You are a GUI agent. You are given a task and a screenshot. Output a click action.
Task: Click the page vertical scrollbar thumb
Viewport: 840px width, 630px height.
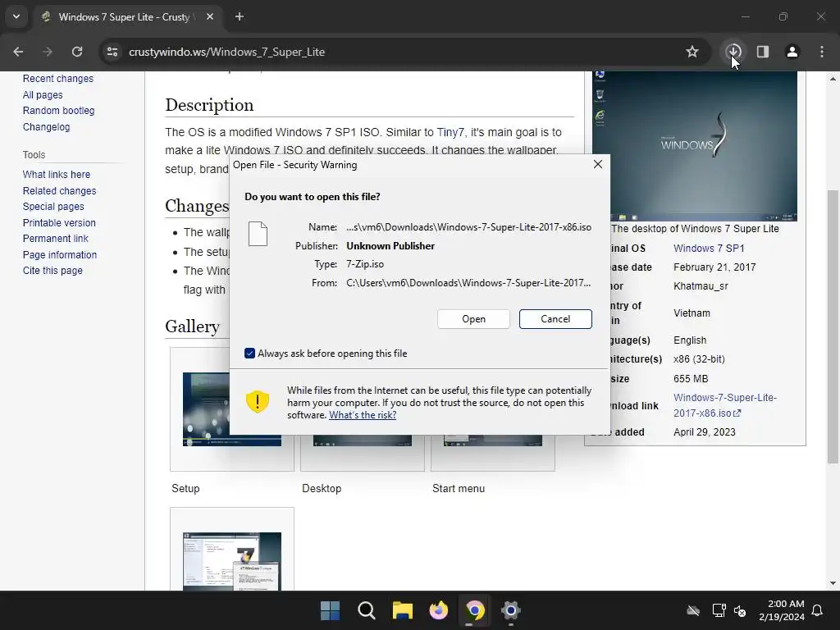[833, 326]
